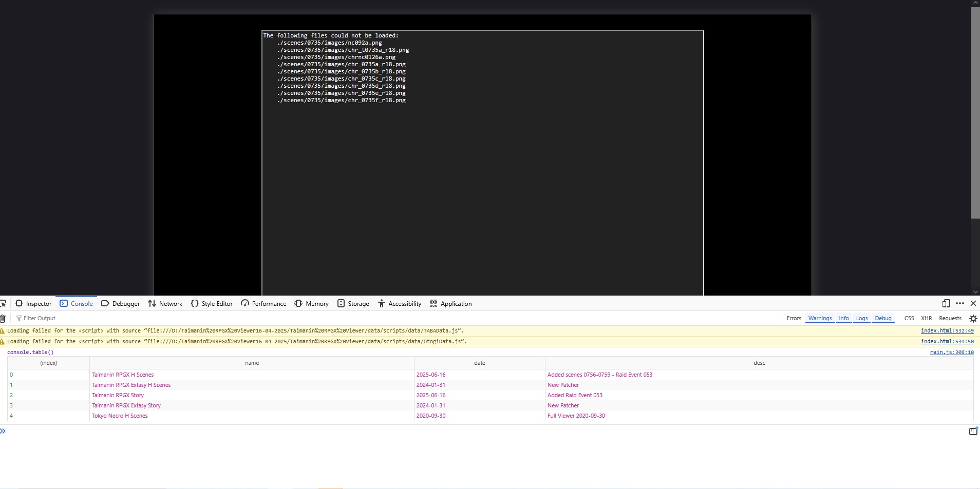Toggle the XHR filter
This screenshot has width=980, height=489.
(927, 318)
